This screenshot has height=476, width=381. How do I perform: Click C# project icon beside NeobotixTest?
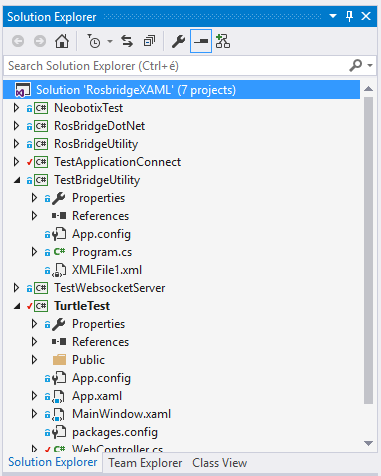tap(41, 108)
